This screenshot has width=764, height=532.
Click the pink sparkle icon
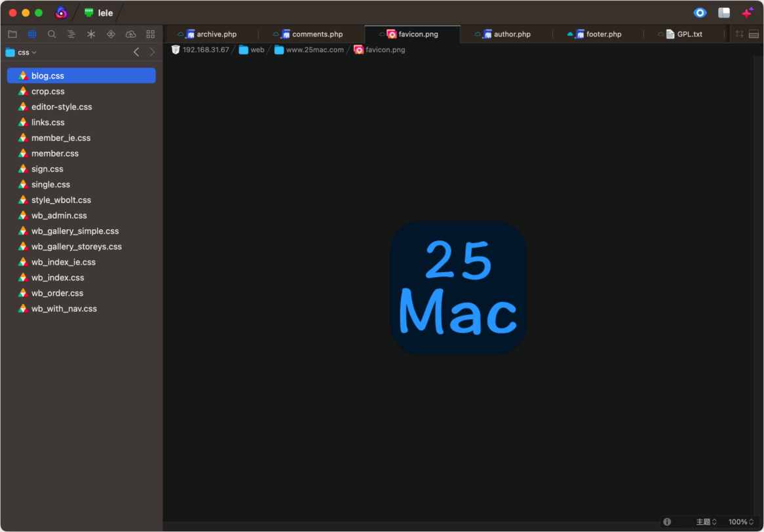(748, 12)
